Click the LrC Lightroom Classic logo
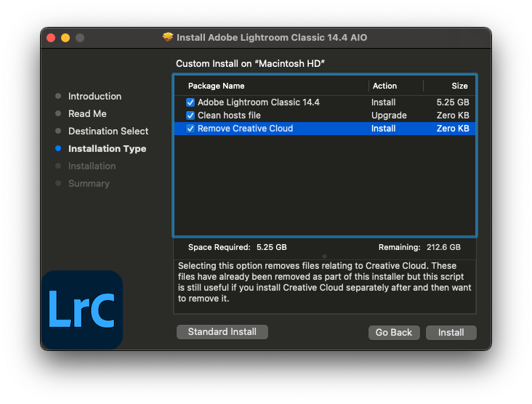The image size is (532, 404). coord(82,310)
